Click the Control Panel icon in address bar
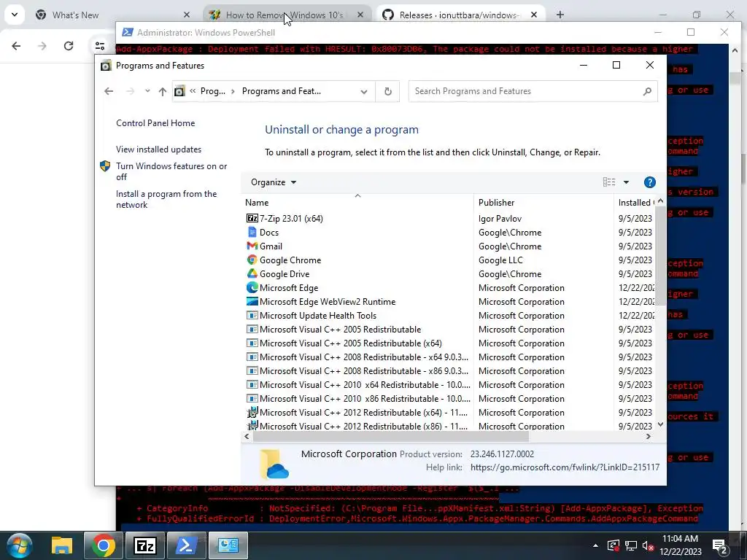Screen dimensions: 747x560 [x=179, y=91]
